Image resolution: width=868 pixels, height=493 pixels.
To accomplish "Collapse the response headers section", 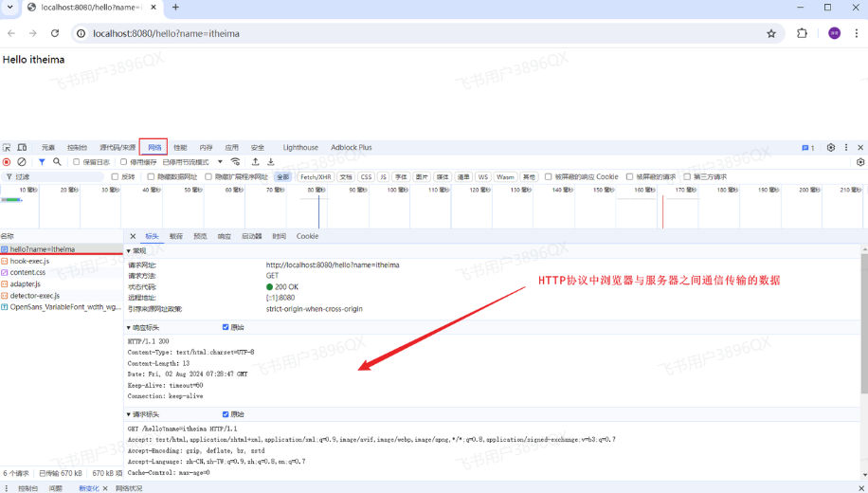I will (x=129, y=328).
